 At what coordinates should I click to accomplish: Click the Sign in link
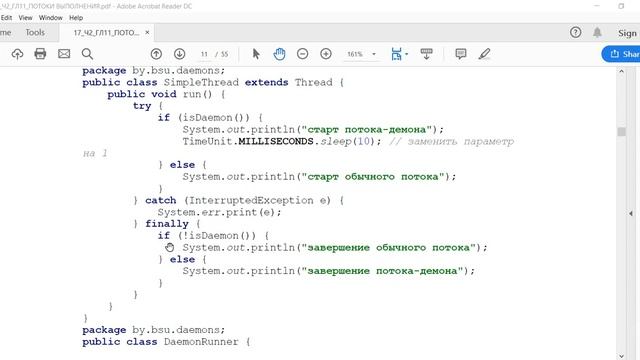click(x=627, y=33)
